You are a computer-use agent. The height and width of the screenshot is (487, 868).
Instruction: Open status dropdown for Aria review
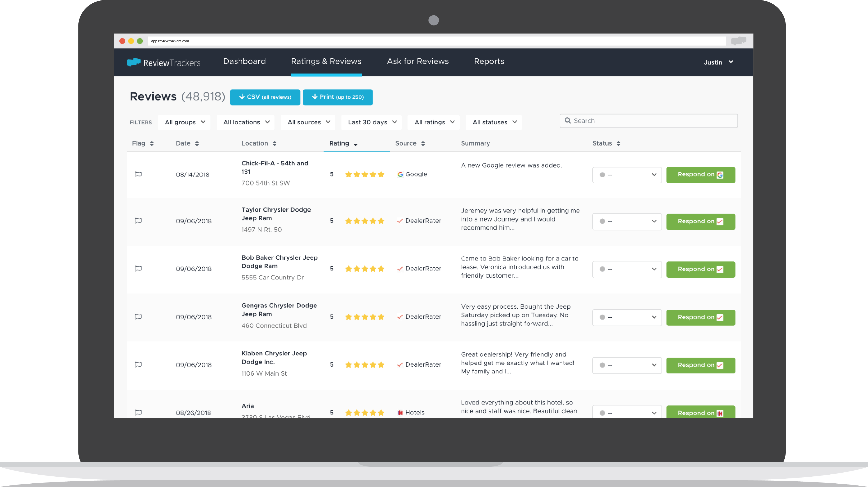point(627,412)
